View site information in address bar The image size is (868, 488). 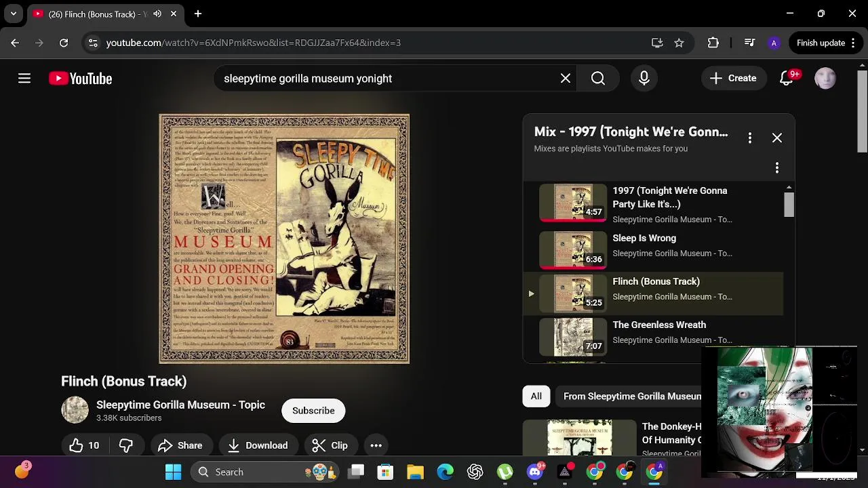coord(93,43)
